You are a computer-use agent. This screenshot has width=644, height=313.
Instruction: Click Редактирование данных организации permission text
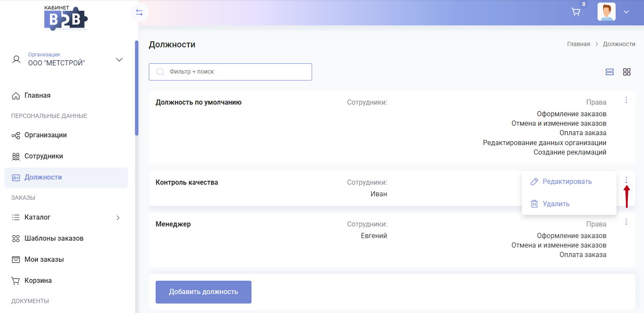pos(545,143)
